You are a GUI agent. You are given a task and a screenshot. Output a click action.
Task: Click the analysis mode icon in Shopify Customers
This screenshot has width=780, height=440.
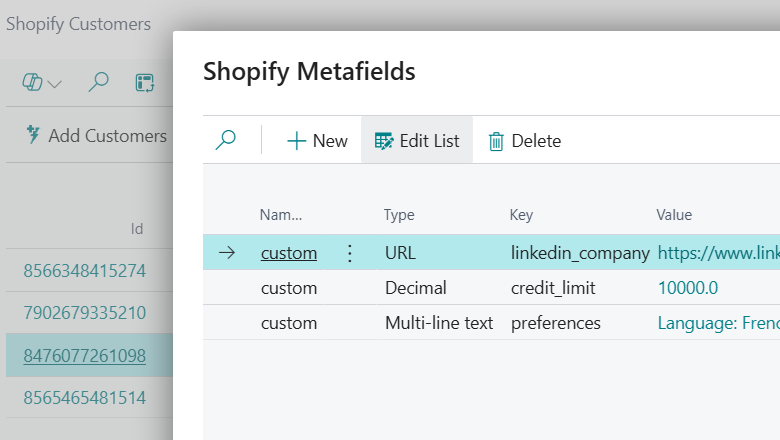145,83
